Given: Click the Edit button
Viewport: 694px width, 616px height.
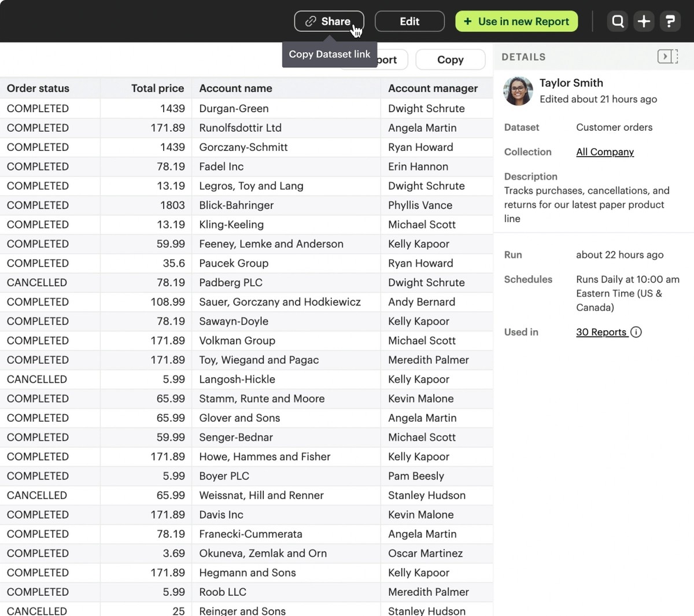Looking at the screenshot, I should pyautogui.click(x=409, y=21).
